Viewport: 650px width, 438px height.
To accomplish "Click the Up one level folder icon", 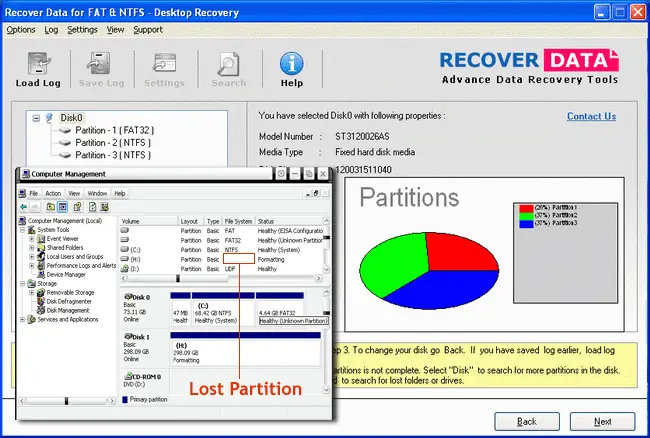I will (x=51, y=206).
